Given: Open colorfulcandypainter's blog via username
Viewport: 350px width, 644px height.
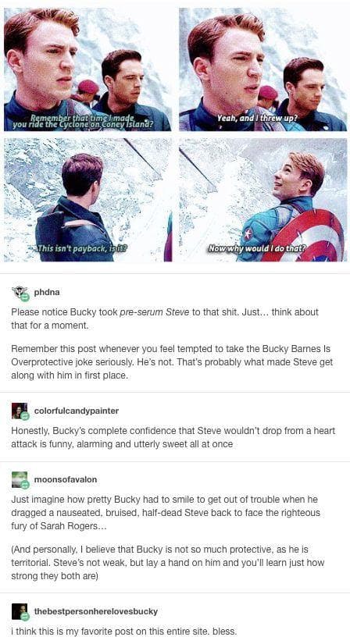Looking at the screenshot, I should (77, 411).
